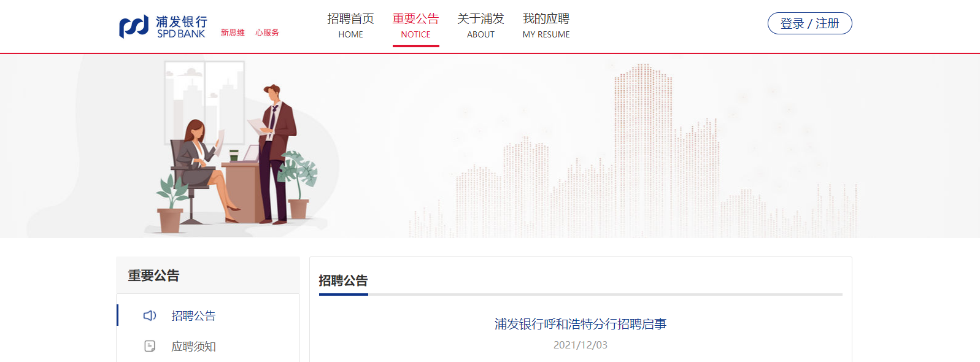Open 我的应聘 MY RESUME
The image size is (980, 362).
546,26
